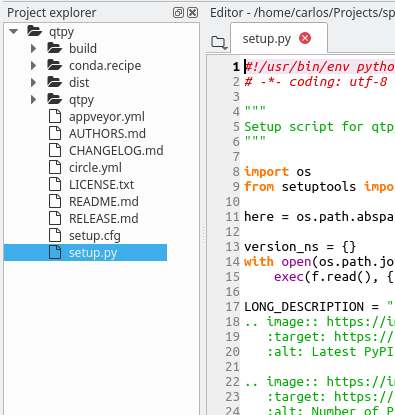
Task: Expand the nested qtpy folder
Action: [x=33, y=100]
